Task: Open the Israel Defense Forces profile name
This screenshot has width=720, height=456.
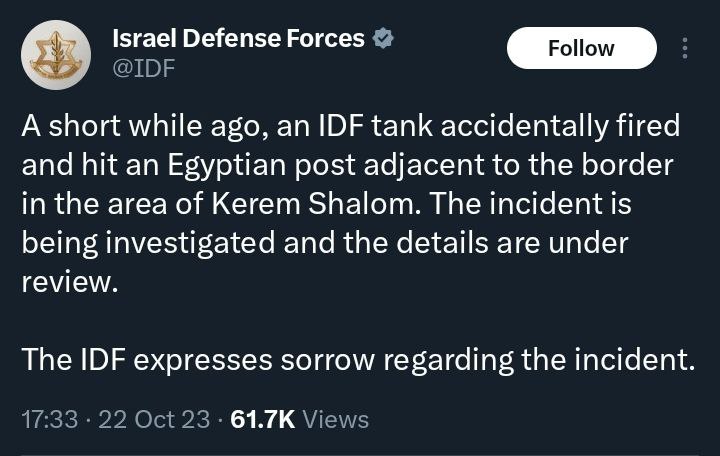Action: pyautogui.click(x=238, y=39)
